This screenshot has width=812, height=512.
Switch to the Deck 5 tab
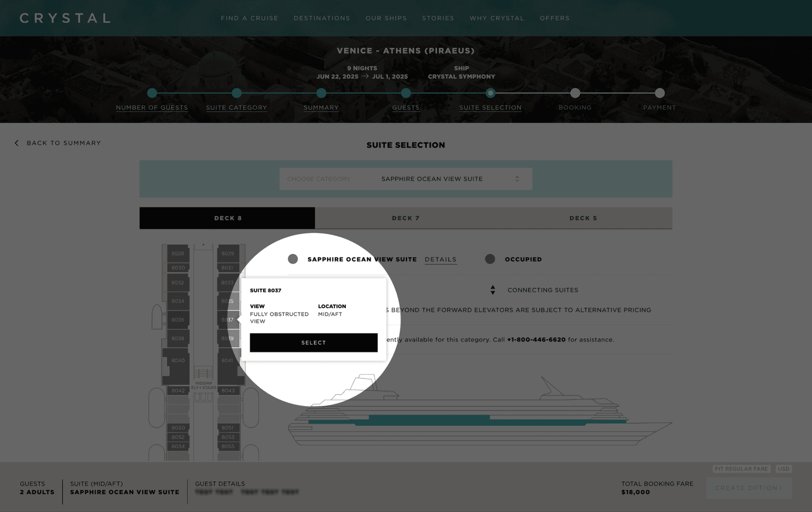tap(583, 218)
